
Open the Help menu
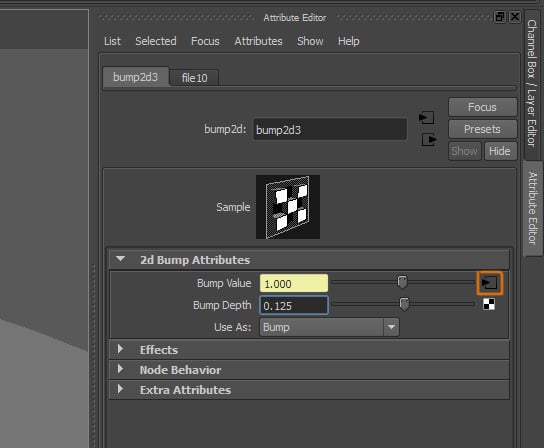[349, 41]
